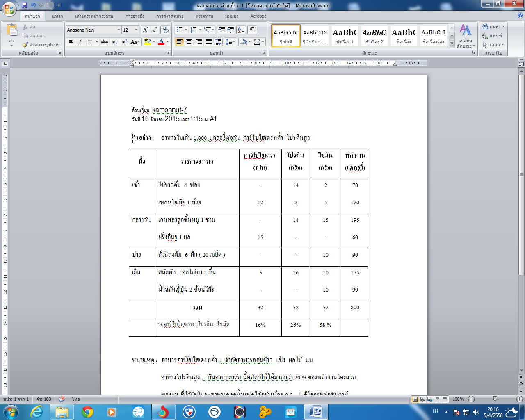Image resolution: width=525 pixels, height=420 pixels.
Task: Open the font size 12 dropdown
Action: 137,30
